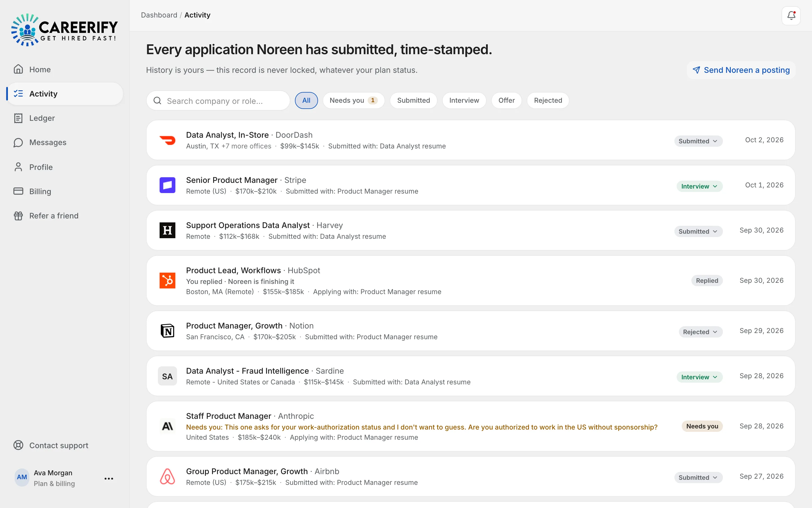Open the account options three-dots menu
Screen dimensions: 812x508
point(109,478)
